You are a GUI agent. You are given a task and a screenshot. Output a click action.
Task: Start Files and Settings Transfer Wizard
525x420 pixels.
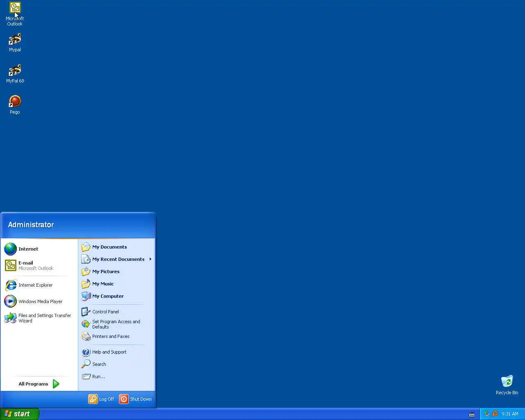coord(40,318)
